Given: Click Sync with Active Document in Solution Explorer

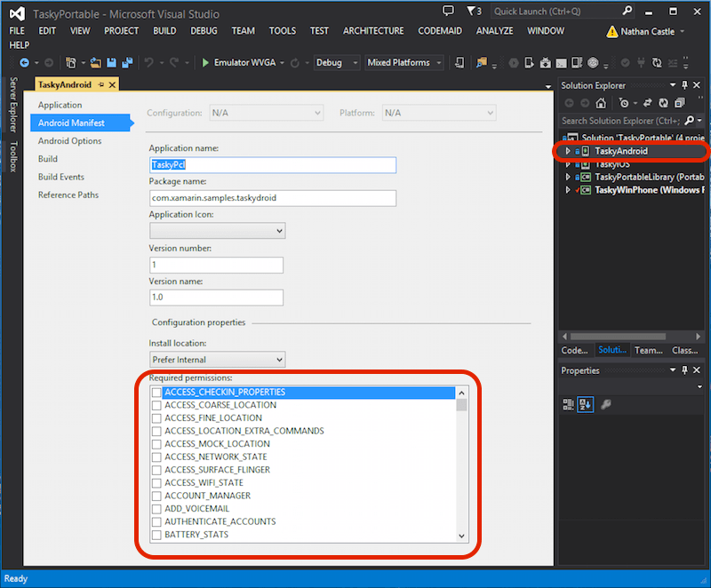Looking at the screenshot, I should [x=647, y=102].
